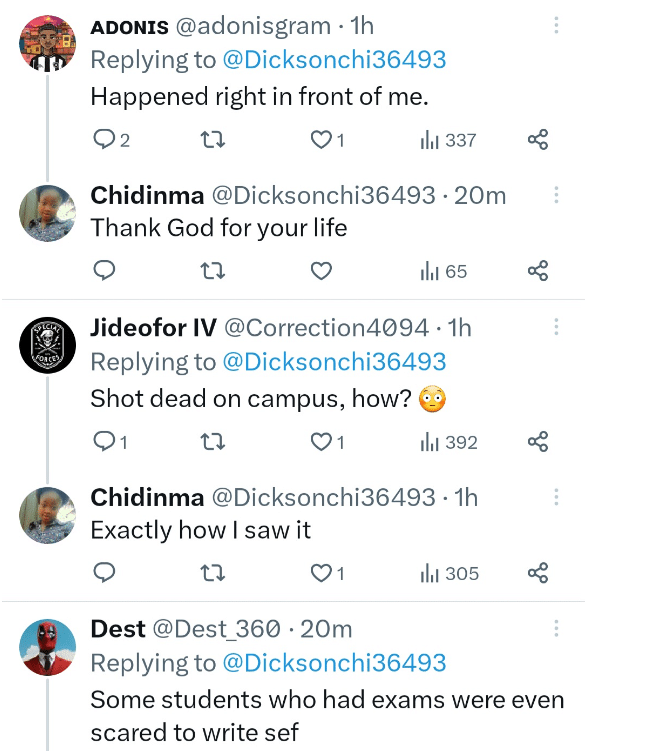This screenshot has width=659, height=751.
Task: Open @Dicksonchi36493 mention in Dest's reply
Action: (333, 663)
